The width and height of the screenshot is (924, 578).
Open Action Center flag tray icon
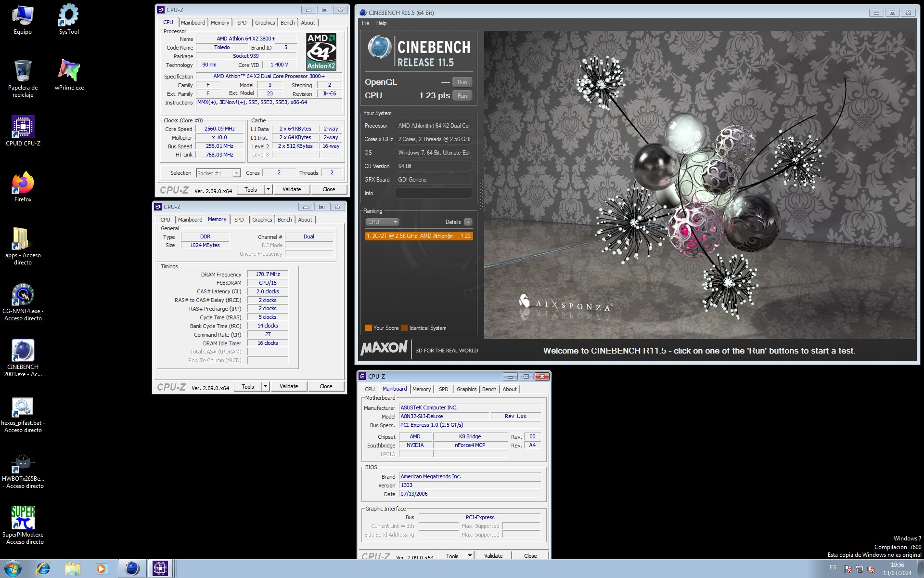[x=848, y=569]
